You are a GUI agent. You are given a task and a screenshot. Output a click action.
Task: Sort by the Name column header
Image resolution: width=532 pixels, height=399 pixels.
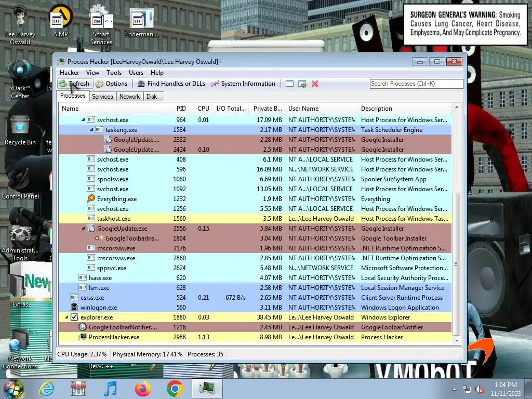coord(111,109)
